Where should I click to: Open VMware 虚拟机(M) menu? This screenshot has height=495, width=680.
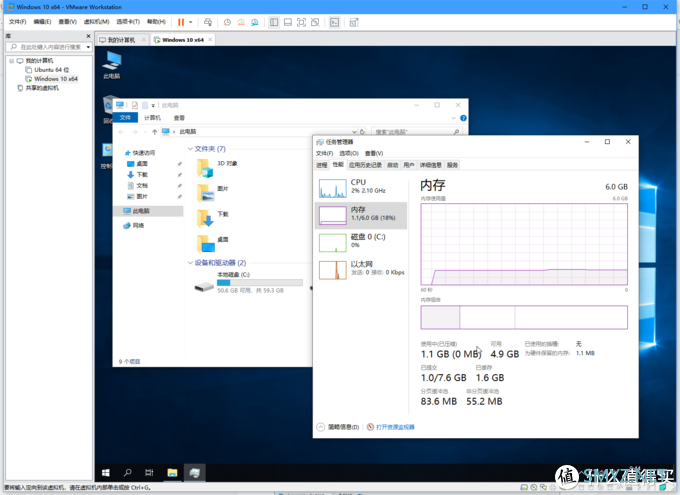tap(96, 22)
